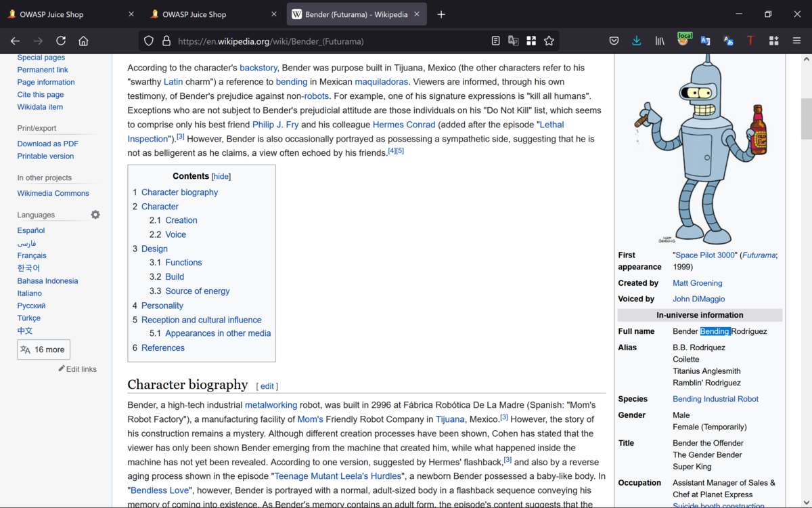Jump to Creation section in contents
The width and height of the screenshot is (812, 508).
click(181, 220)
